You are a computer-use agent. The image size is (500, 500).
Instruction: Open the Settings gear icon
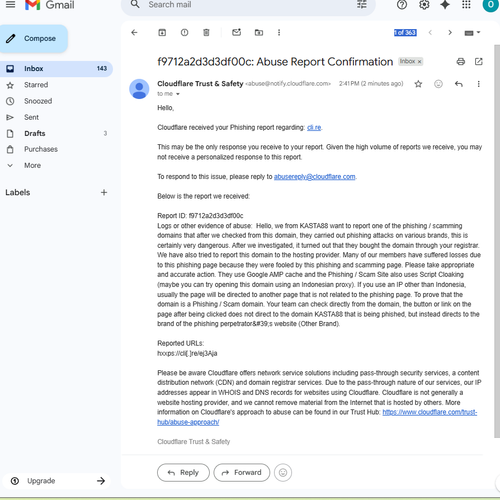click(x=424, y=5)
